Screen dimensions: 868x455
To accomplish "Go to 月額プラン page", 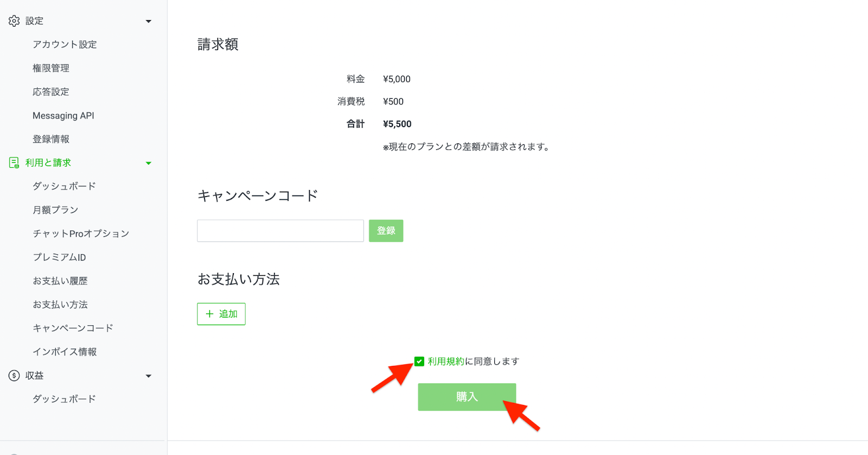I will pos(55,210).
